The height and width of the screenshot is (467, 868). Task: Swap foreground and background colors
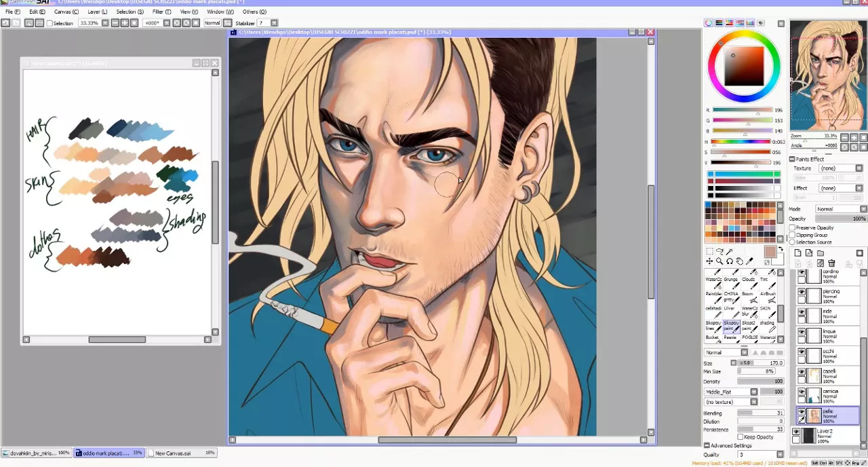pyautogui.click(x=781, y=249)
